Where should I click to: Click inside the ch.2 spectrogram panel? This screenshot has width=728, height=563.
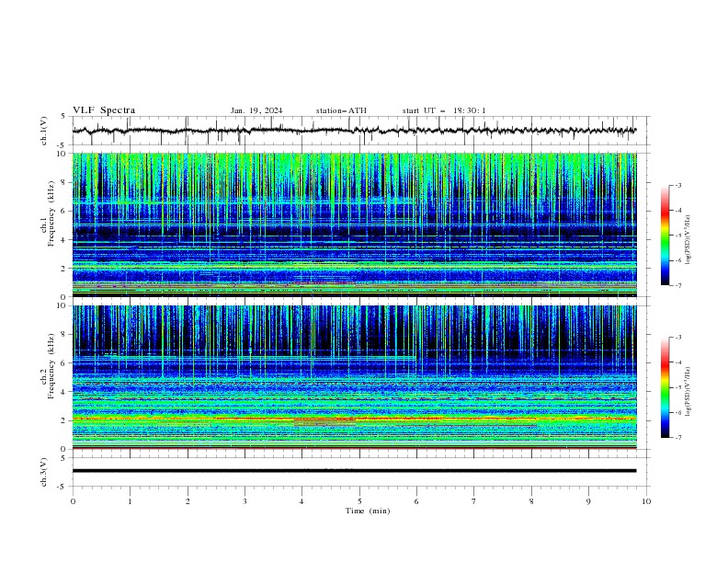[354, 377]
